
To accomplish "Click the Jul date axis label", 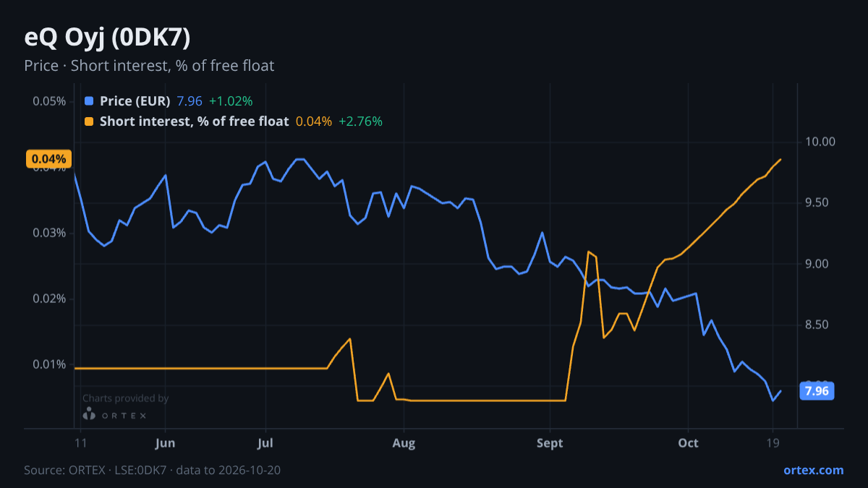I will [265, 443].
